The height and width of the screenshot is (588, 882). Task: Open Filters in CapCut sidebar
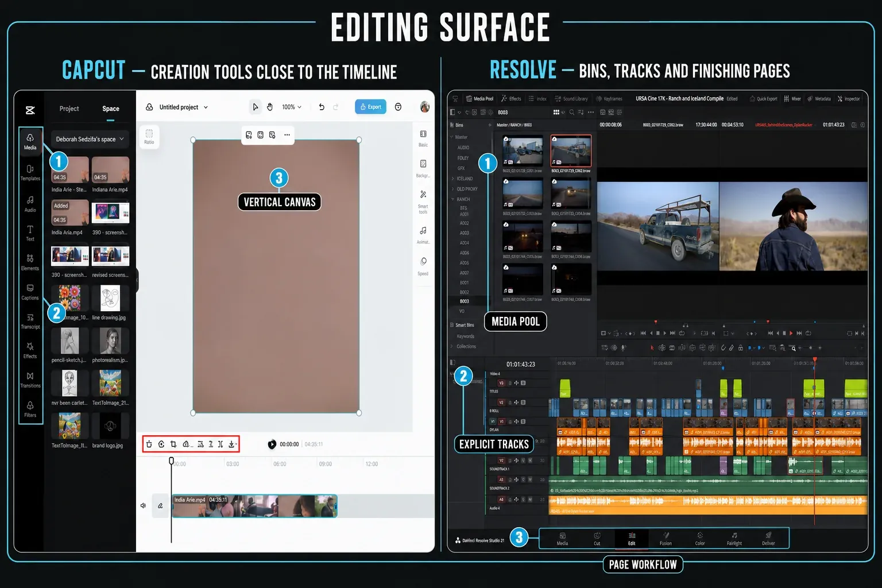30,409
